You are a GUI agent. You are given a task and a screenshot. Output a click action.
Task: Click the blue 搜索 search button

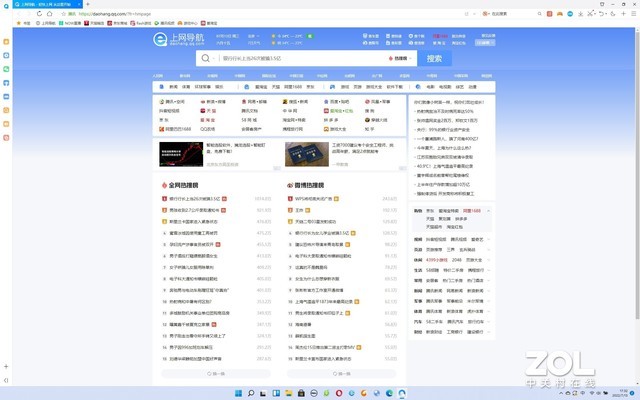coord(433,59)
